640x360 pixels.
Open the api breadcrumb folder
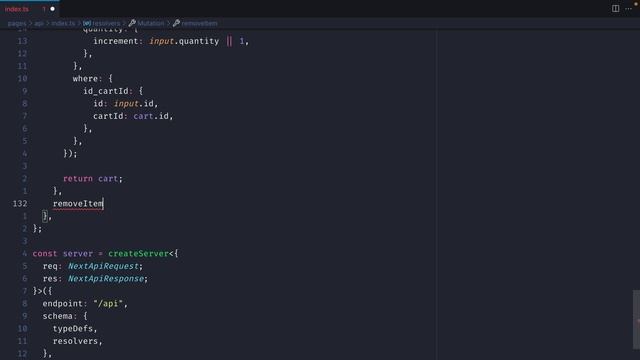coord(39,23)
